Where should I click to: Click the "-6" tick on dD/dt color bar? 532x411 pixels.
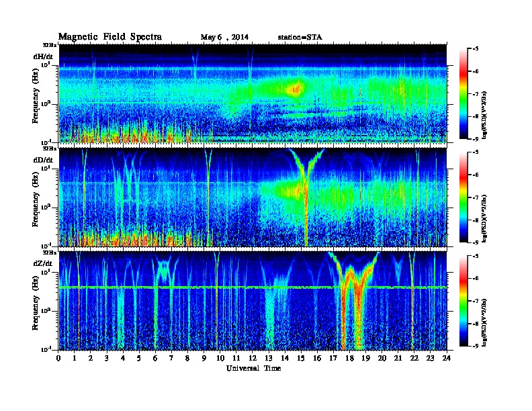click(x=476, y=175)
